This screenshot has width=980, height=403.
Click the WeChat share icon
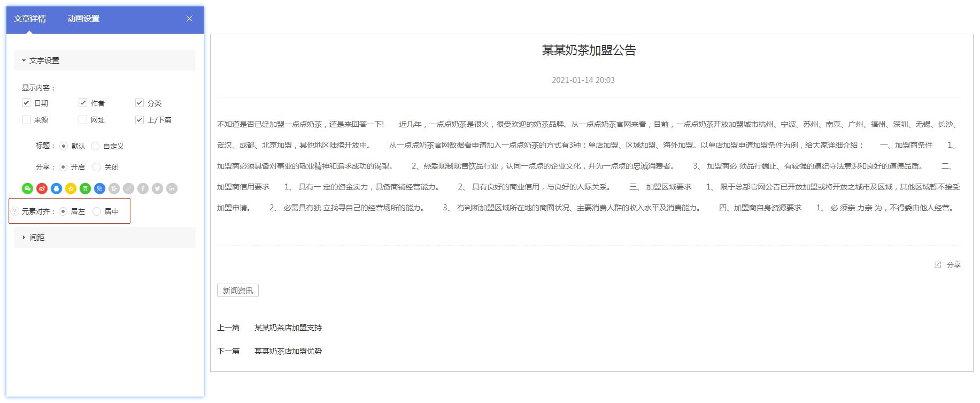(x=27, y=188)
